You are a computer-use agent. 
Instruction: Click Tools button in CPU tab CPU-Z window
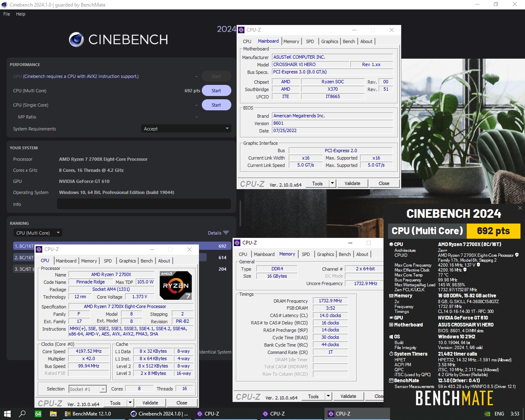[115, 403]
